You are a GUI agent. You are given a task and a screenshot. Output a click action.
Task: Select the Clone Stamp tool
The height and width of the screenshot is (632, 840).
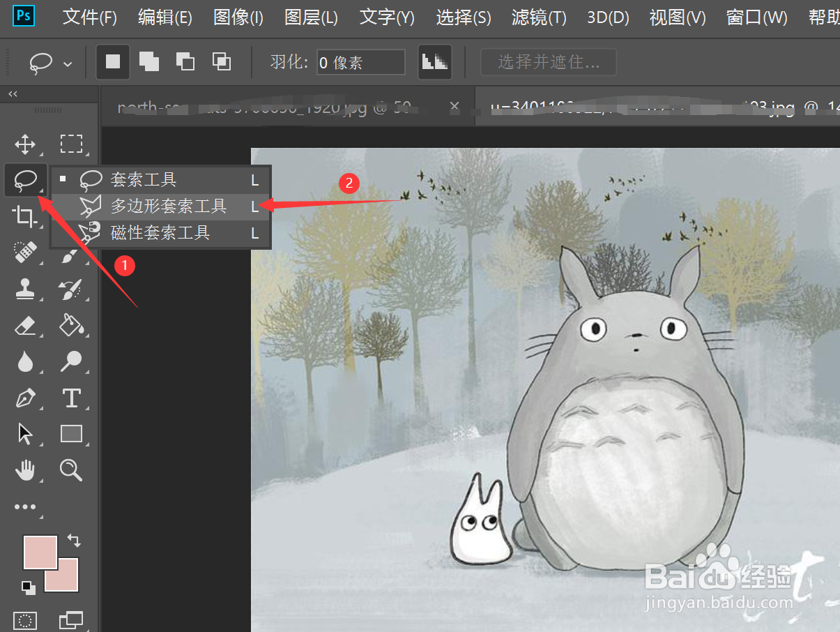tap(25, 289)
